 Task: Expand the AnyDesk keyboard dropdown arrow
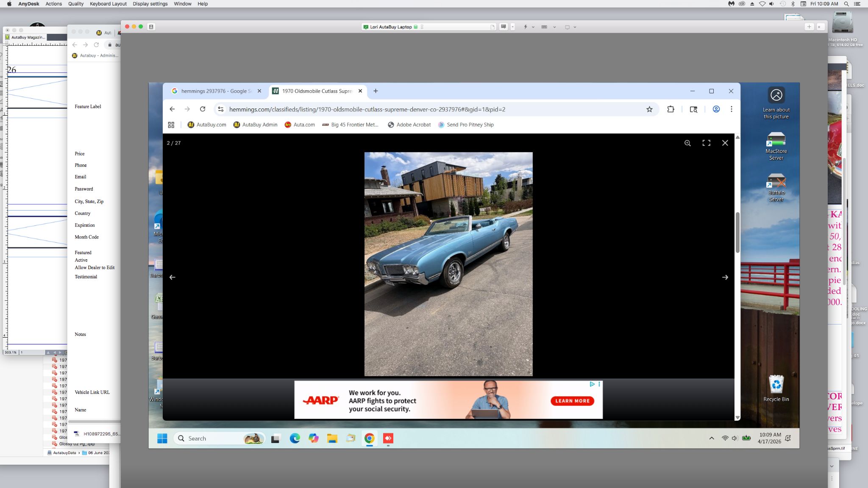point(554,27)
